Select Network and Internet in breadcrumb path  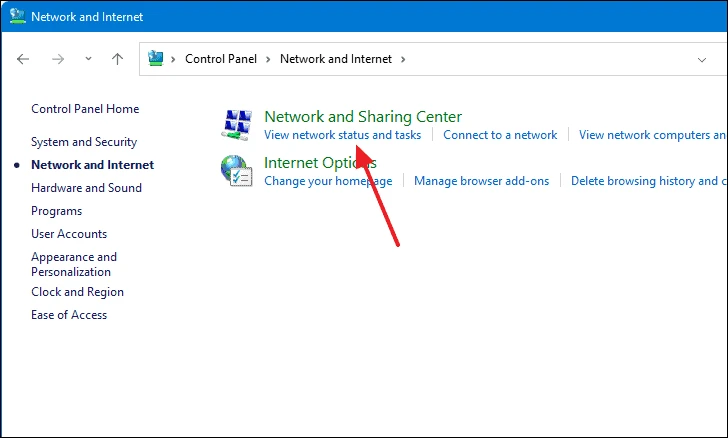pyautogui.click(x=336, y=59)
